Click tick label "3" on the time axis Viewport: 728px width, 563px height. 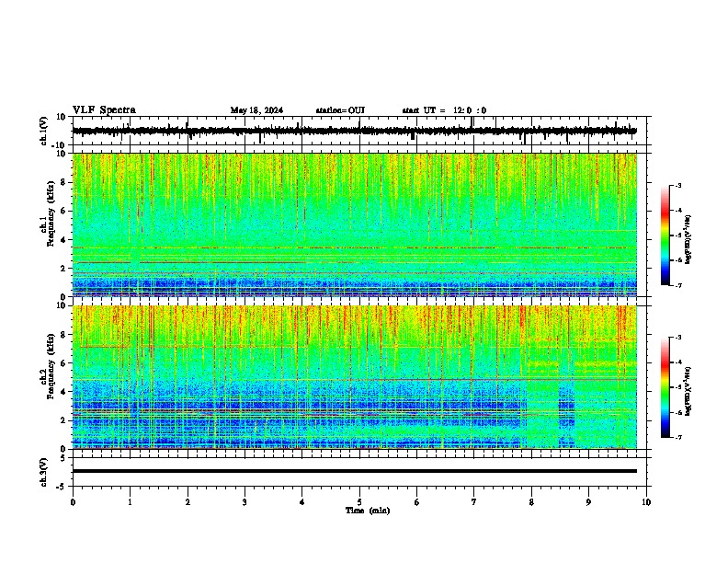click(245, 502)
